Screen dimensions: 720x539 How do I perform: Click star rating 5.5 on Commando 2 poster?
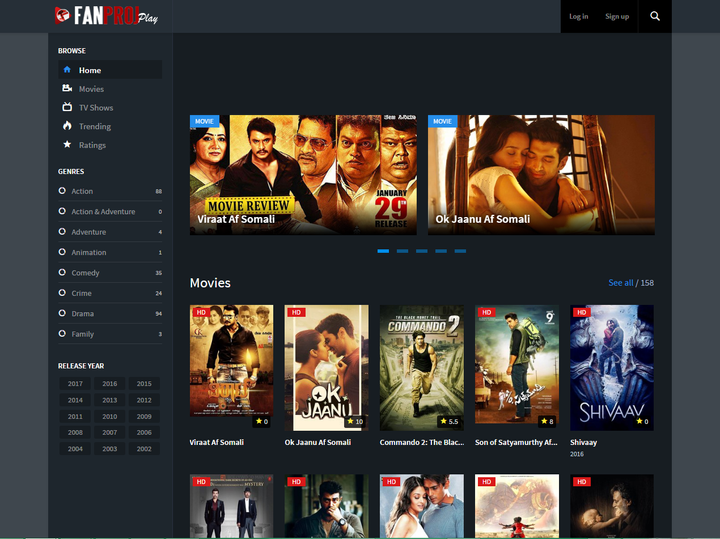point(449,421)
